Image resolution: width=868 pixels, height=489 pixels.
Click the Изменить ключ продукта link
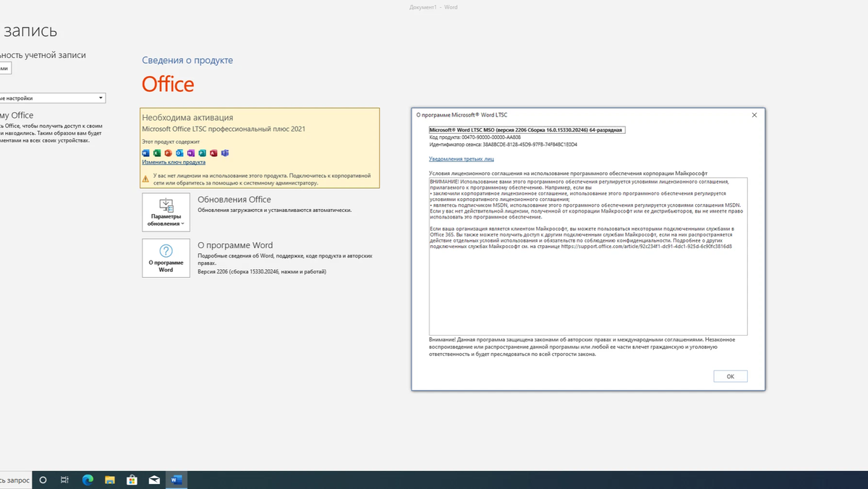point(174,162)
